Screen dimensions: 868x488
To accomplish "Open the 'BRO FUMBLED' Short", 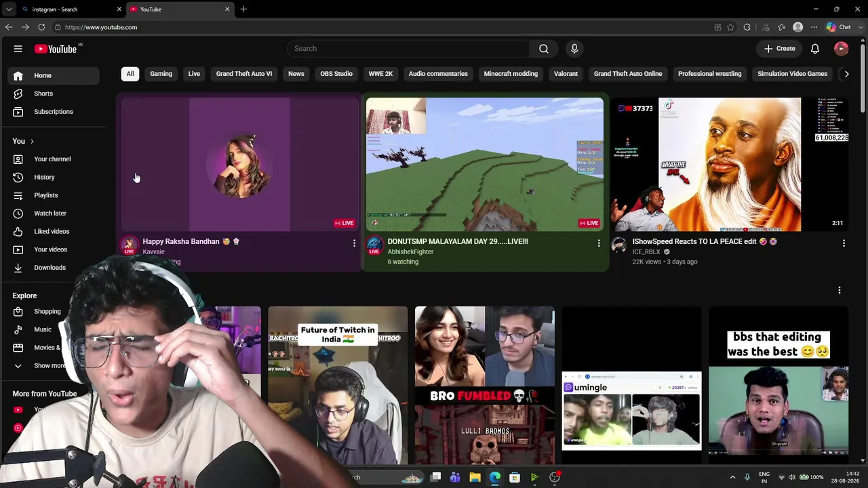I will pyautogui.click(x=485, y=385).
